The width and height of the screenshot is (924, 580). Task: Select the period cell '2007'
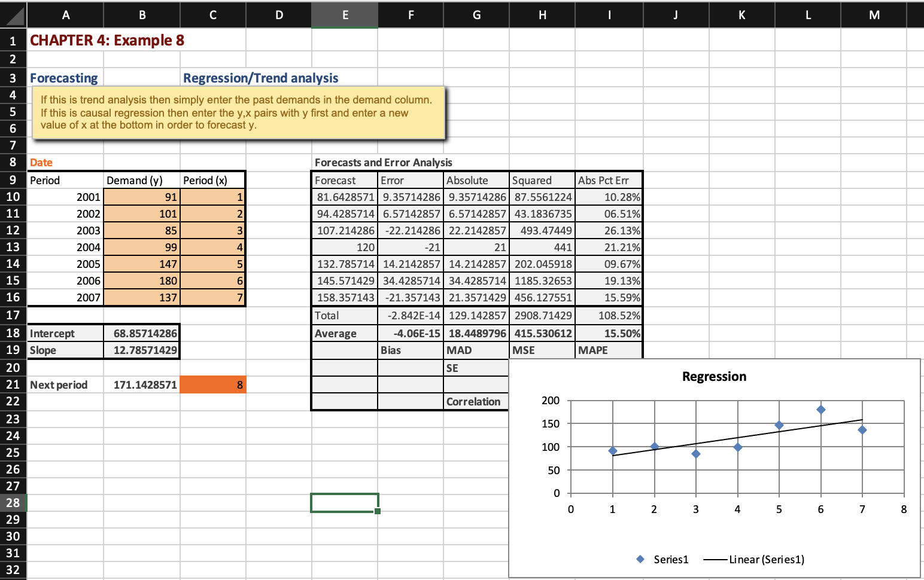pyautogui.click(x=65, y=297)
